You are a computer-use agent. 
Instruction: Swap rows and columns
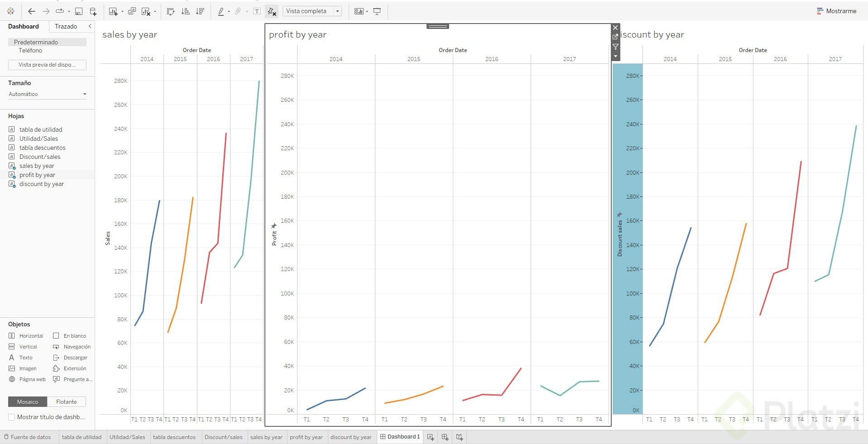(171, 11)
